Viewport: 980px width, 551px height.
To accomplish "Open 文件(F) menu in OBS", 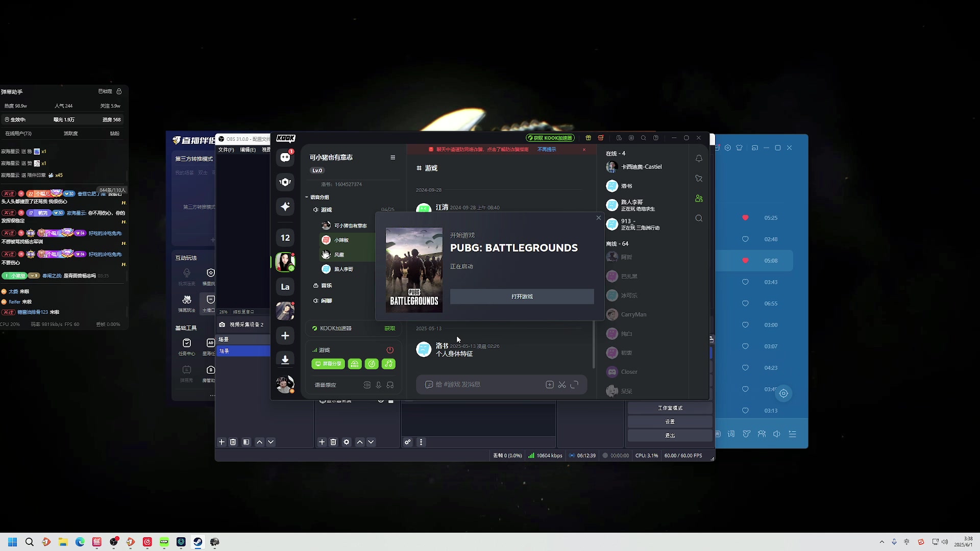I will click(226, 150).
